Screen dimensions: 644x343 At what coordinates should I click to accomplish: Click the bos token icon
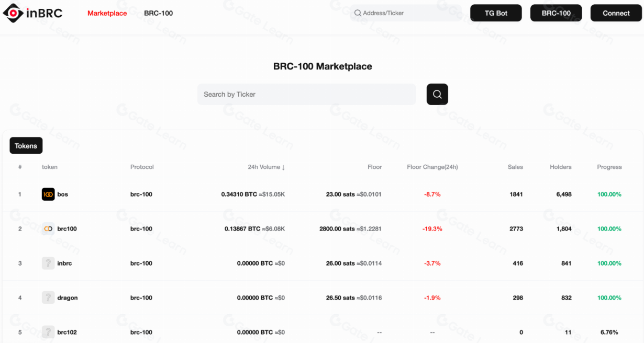coord(48,195)
